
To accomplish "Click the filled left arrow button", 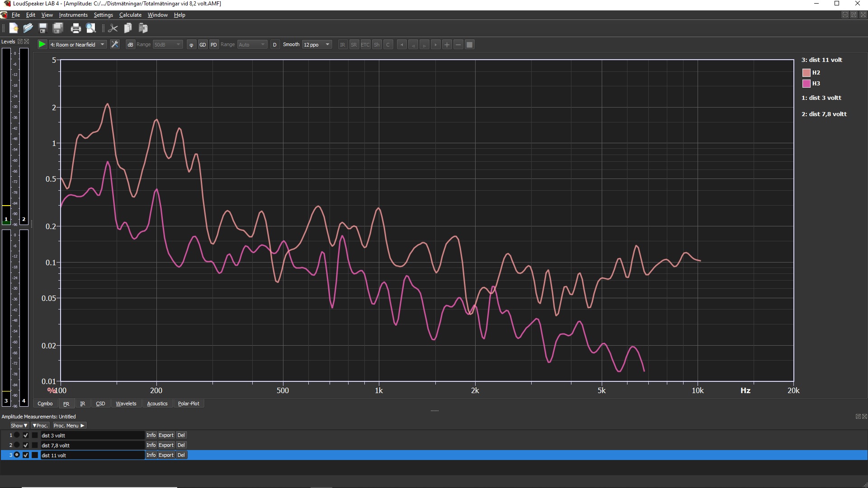I will pos(402,44).
